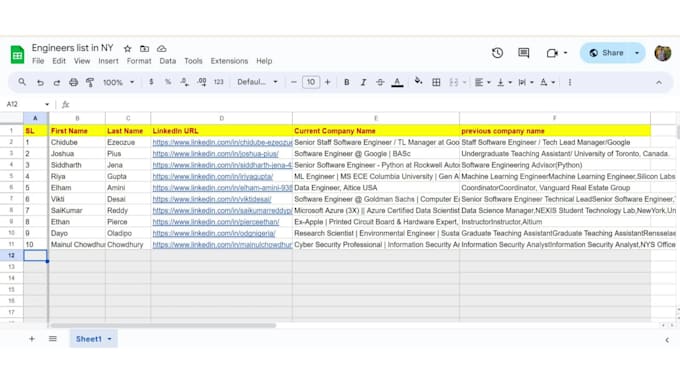Open meeting options dropdown arrow

coord(566,53)
